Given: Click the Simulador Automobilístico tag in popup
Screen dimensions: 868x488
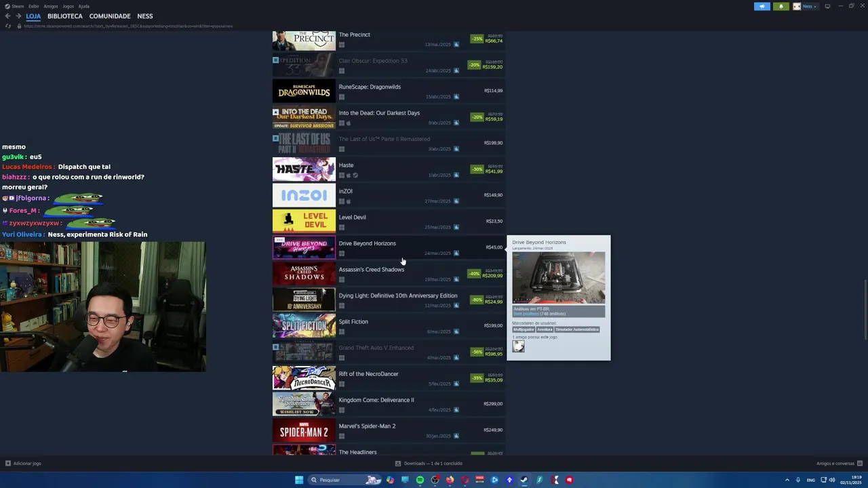Looking at the screenshot, I should (577, 329).
